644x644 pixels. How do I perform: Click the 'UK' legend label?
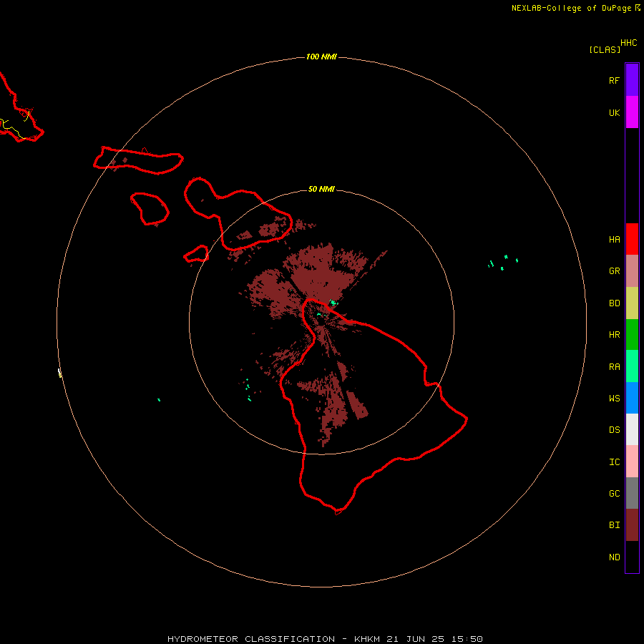coord(614,113)
